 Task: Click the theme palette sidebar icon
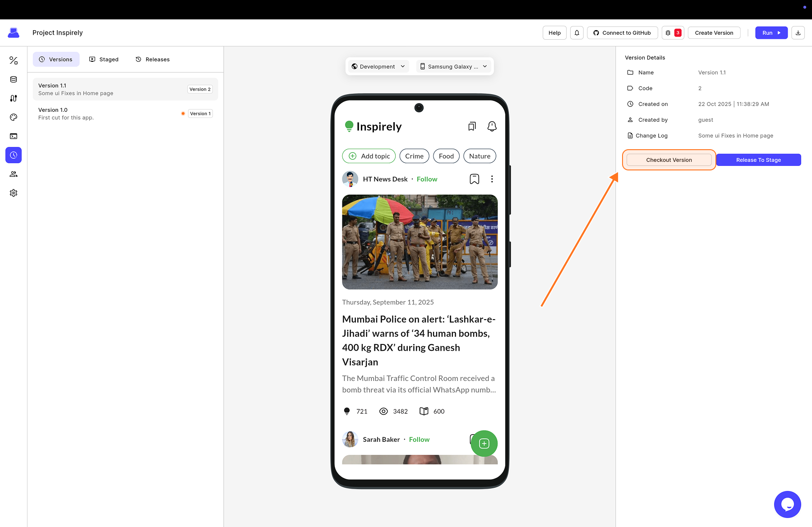pos(14,117)
